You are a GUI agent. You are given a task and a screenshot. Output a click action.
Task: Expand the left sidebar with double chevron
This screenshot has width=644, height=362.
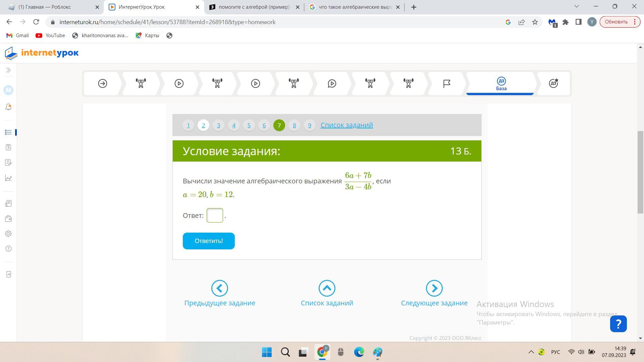pyautogui.click(x=8, y=70)
